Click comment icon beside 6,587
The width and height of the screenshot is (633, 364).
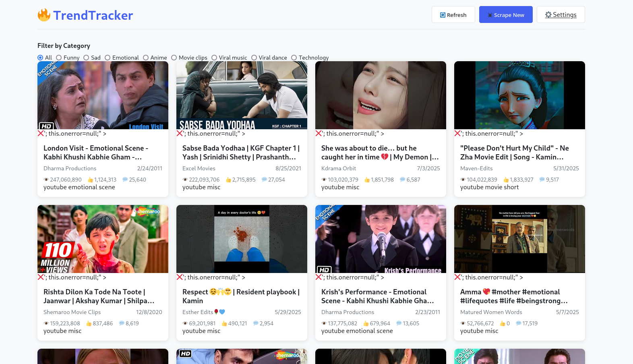[403, 180]
